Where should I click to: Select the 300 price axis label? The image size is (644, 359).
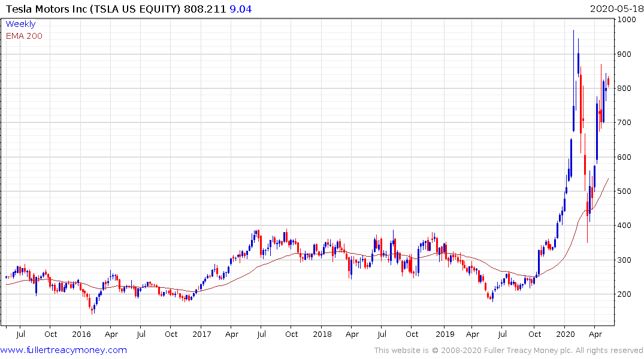click(x=624, y=260)
